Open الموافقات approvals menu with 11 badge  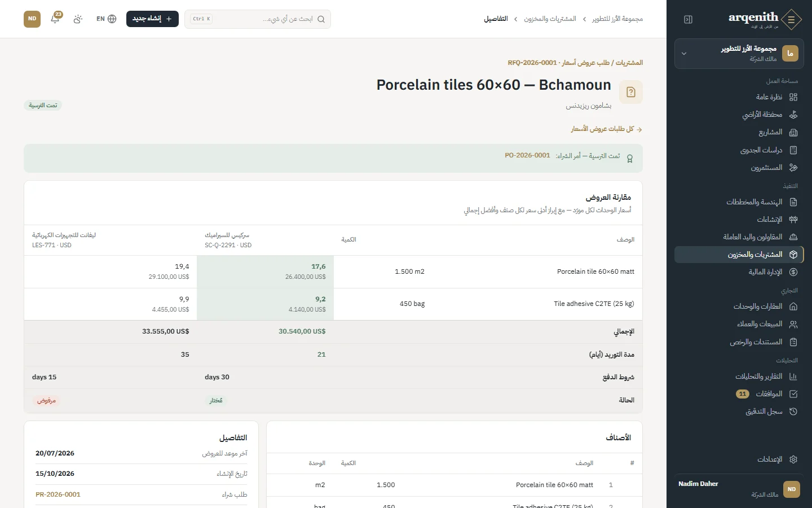[x=739, y=394]
